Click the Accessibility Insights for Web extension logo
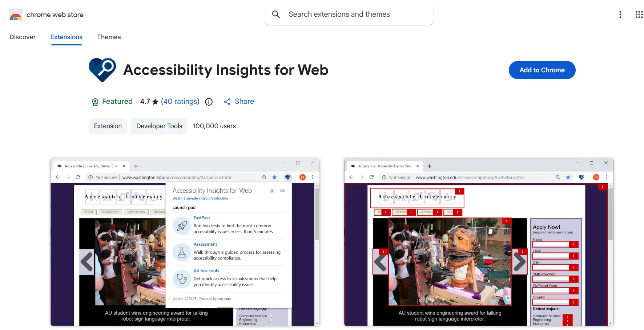The image size is (644, 330). point(102,70)
